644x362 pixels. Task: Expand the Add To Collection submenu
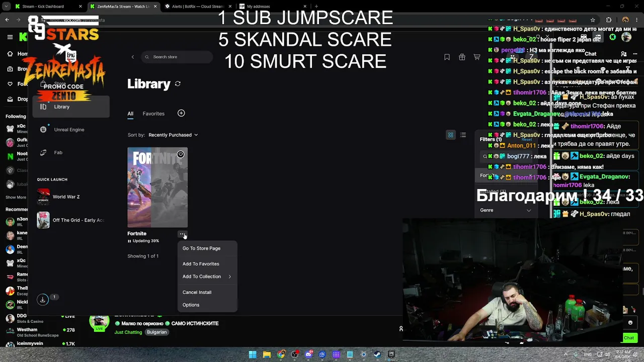(x=207, y=277)
